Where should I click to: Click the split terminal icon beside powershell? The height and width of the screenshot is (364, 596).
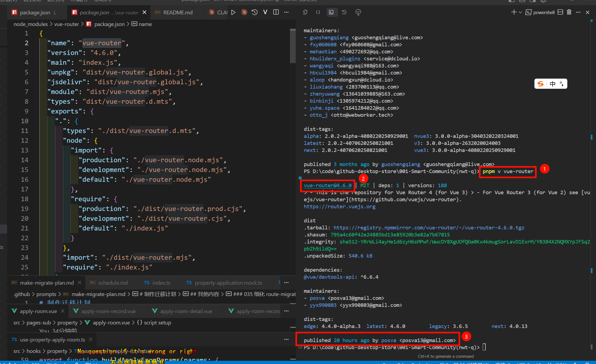tap(560, 12)
